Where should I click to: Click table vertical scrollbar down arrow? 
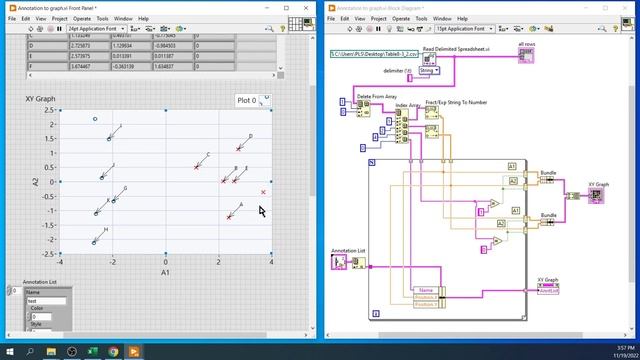point(280,68)
